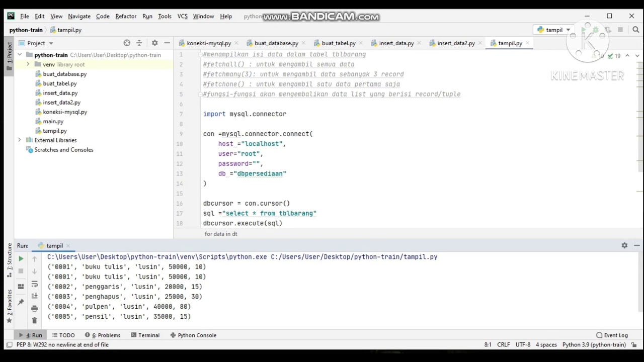Open the Event Log

(612, 335)
